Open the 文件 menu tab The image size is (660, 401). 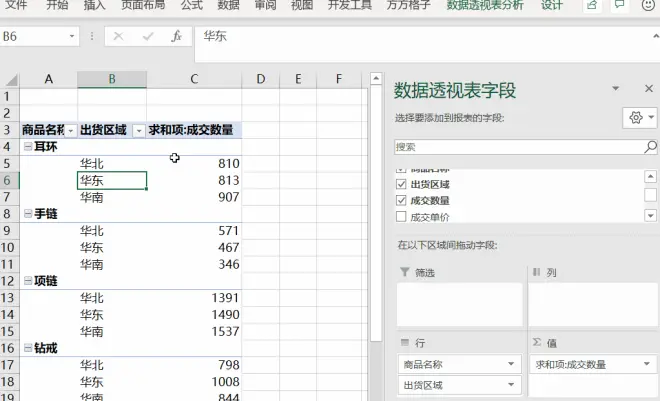click(16, 5)
